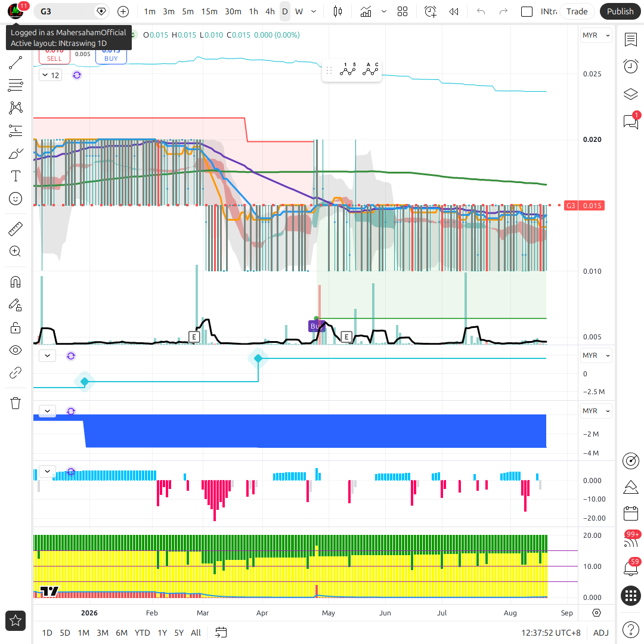Viewport: 644px width, 644px height.
Task: Open the help center question icon
Action: click(x=630, y=629)
